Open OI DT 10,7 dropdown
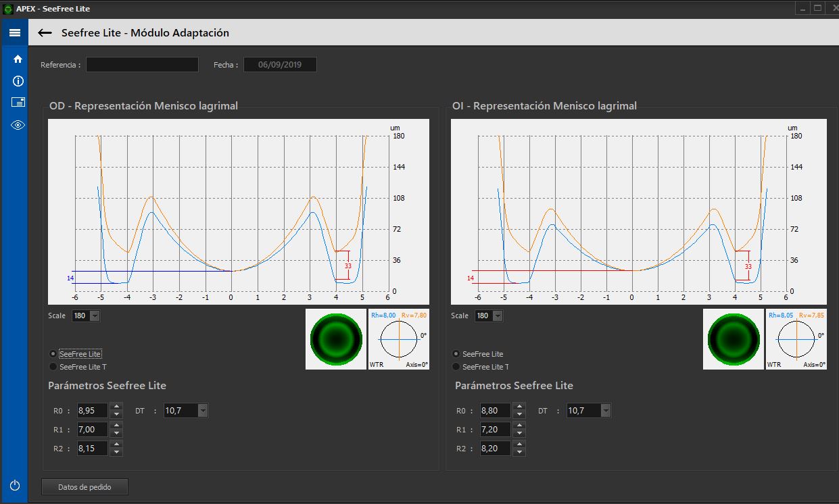Image resolution: width=839 pixels, height=504 pixels. [606, 410]
